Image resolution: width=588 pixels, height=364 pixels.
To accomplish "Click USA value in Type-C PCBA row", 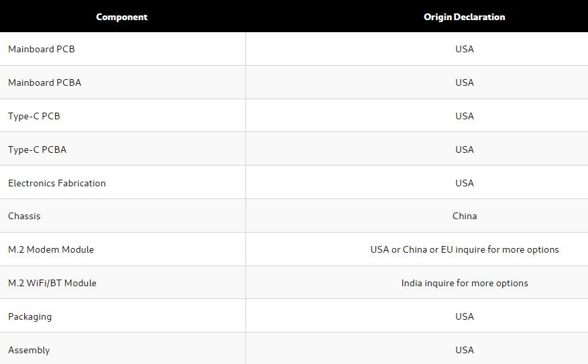I will (465, 149).
